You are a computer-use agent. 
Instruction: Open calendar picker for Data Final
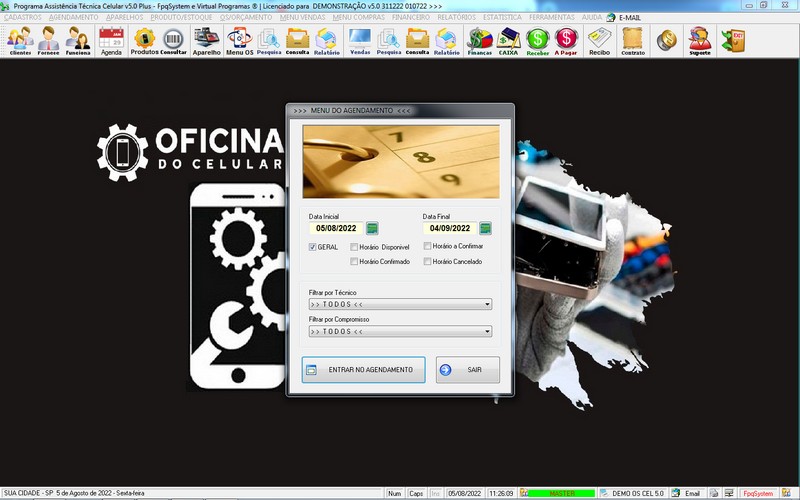pos(486,228)
